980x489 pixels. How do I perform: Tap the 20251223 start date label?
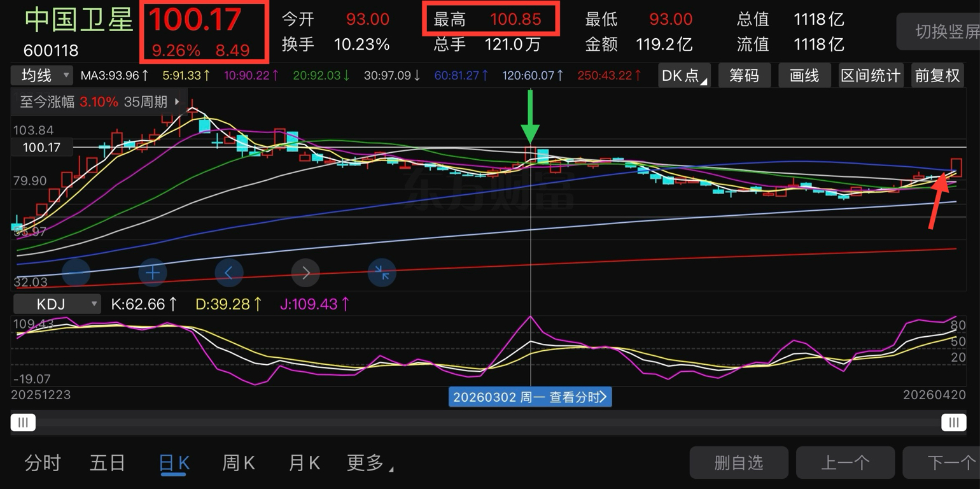point(41,395)
